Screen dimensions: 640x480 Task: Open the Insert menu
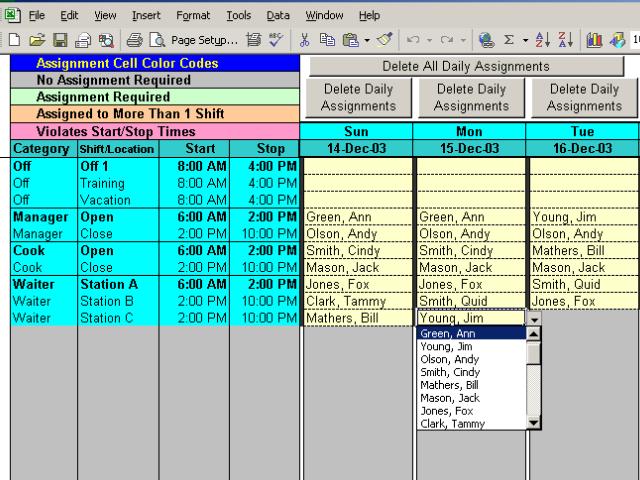coord(146,16)
